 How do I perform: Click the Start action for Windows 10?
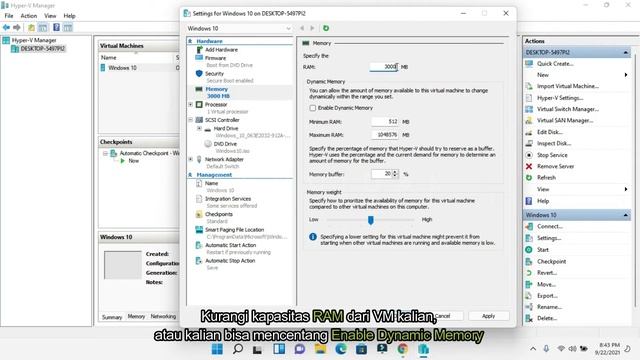[x=542, y=250]
